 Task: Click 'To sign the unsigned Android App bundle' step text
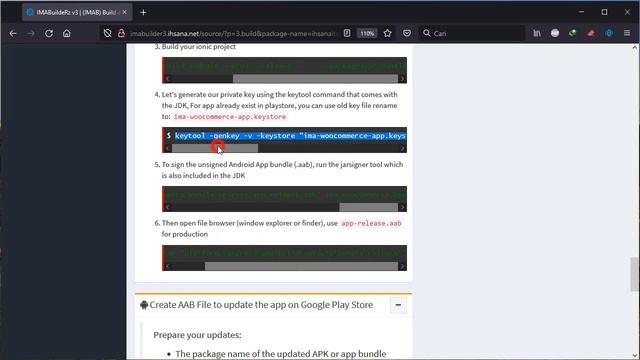click(282, 170)
